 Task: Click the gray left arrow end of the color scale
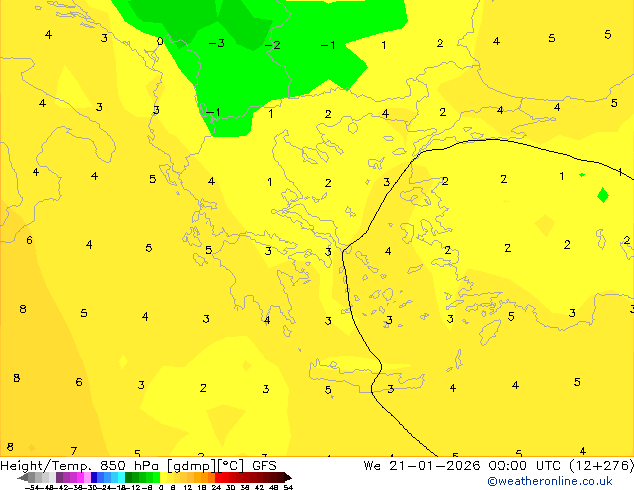point(22,477)
